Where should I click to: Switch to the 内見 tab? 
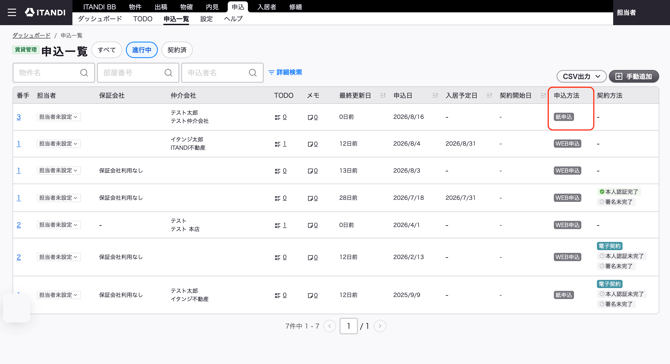[212, 7]
